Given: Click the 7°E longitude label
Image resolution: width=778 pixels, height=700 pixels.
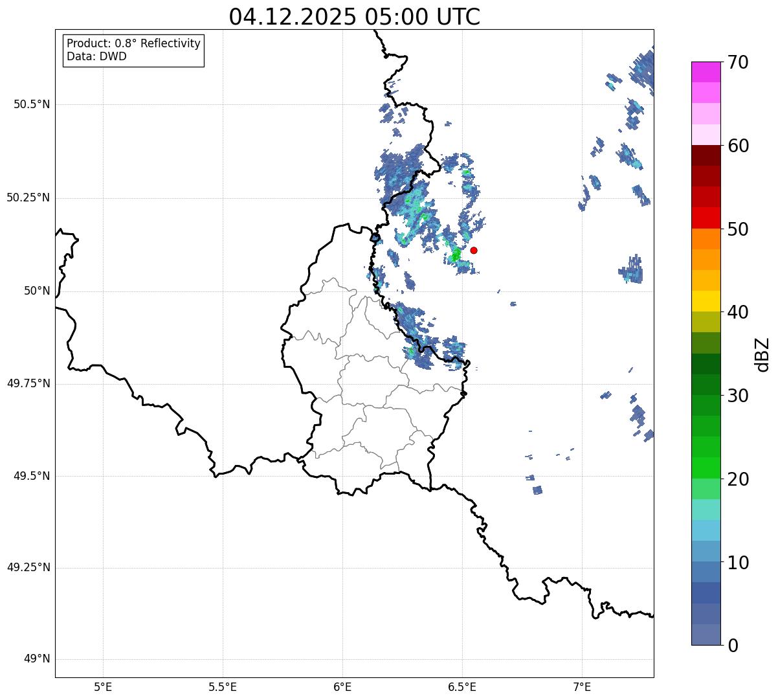Looking at the screenshot, I should click(x=582, y=686).
